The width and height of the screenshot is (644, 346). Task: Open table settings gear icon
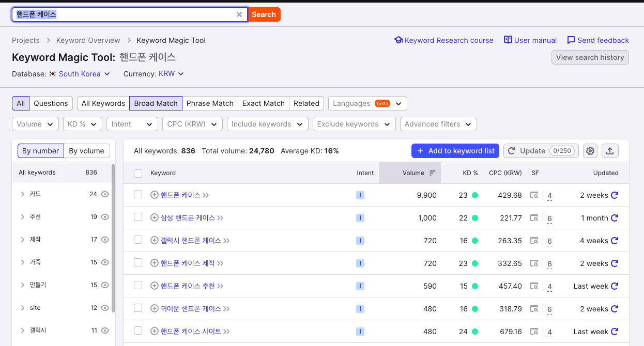590,151
